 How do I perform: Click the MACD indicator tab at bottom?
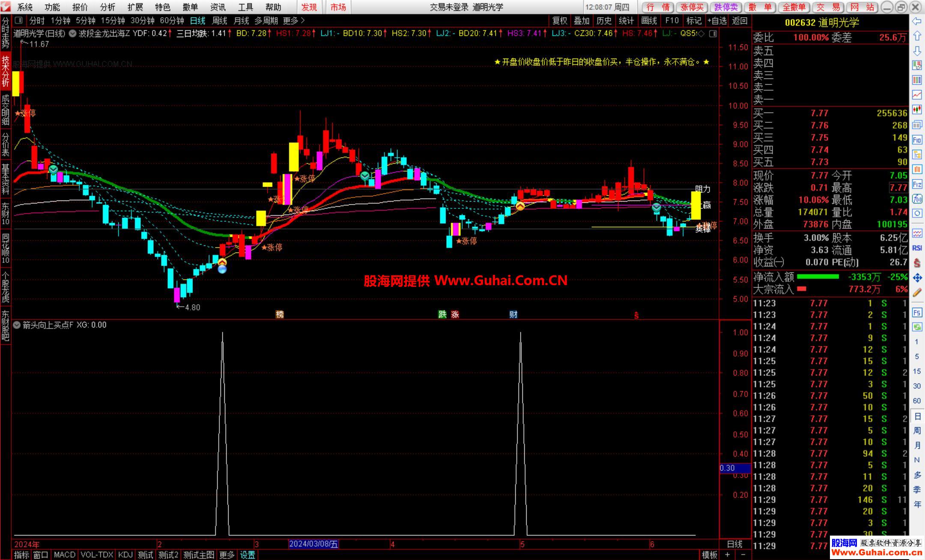pyautogui.click(x=64, y=555)
